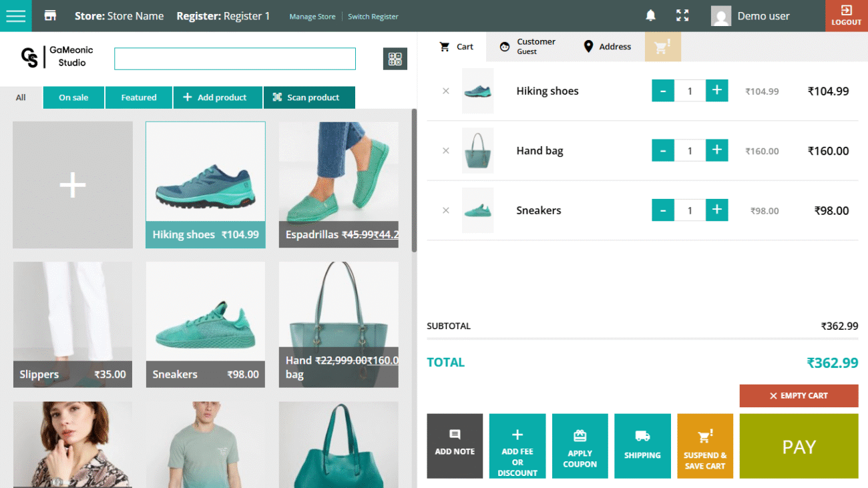The image size is (868, 488).
Task: Open the suspended carts icon tab
Action: pyautogui.click(x=662, y=47)
